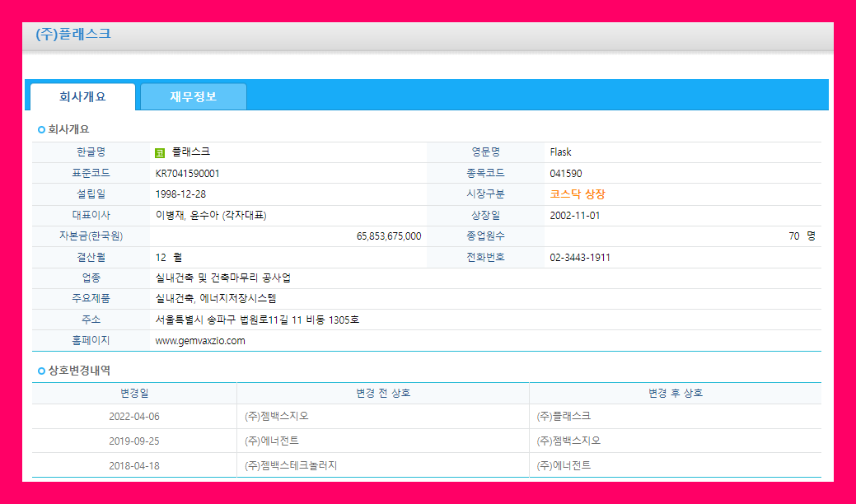
Task: Click the change date 2022-04-06
Action: 134,417
